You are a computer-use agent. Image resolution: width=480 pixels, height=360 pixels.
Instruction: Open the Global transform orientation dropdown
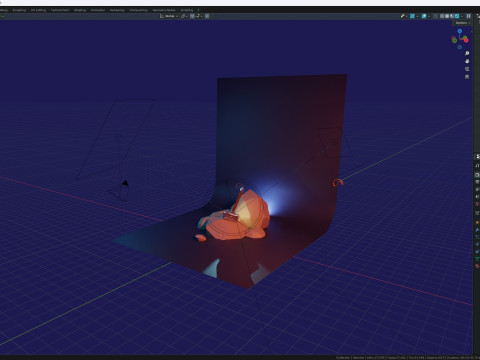169,16
